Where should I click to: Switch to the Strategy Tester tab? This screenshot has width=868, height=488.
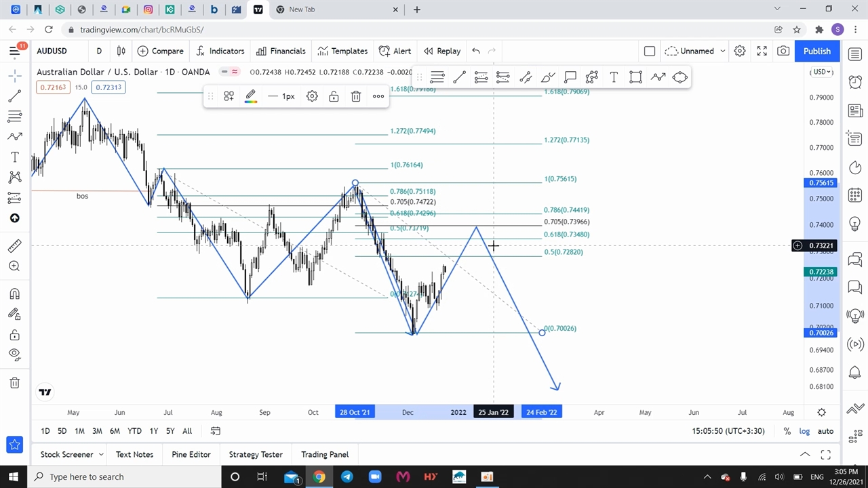point(256,454)
